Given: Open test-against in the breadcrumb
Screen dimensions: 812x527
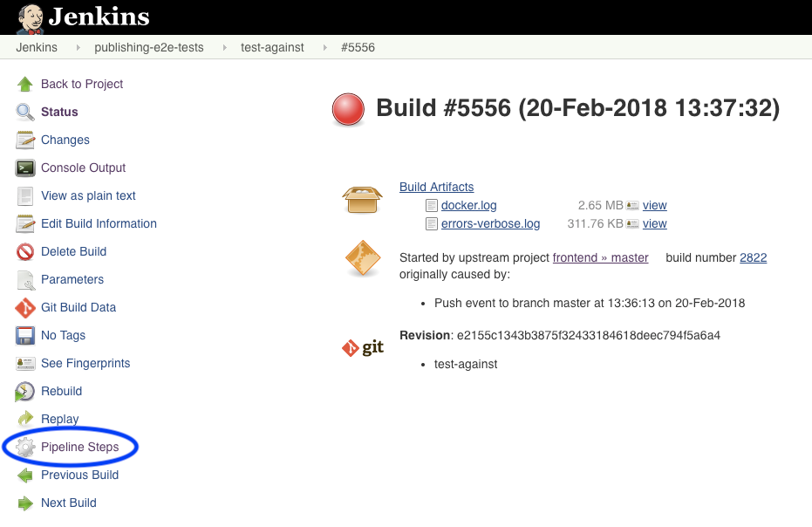Looking at the screenshot, I should click(272, 48).
